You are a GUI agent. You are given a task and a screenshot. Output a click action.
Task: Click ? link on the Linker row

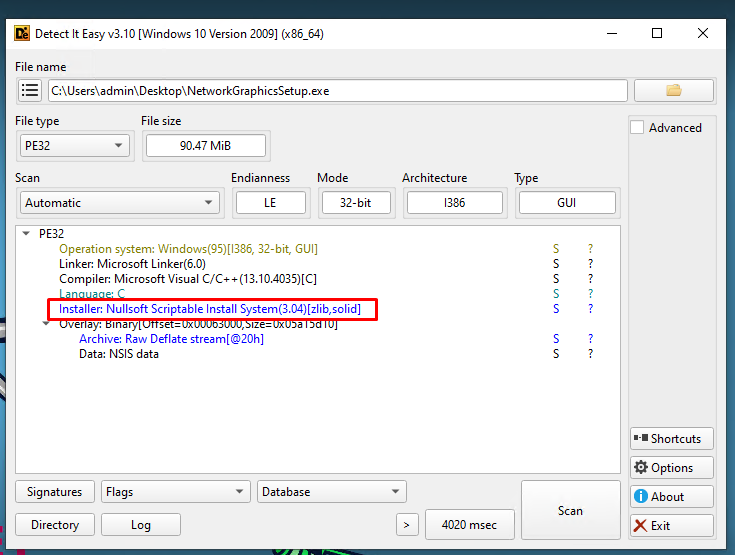coord(591,264)
